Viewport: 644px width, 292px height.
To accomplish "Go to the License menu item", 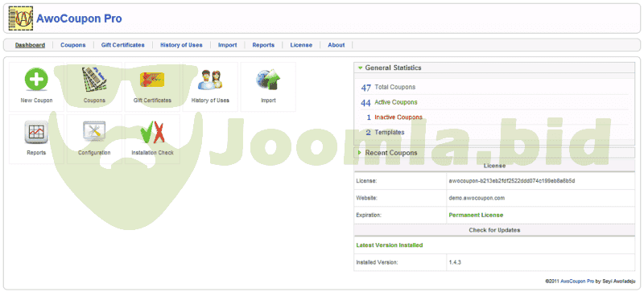I will 301,45.
